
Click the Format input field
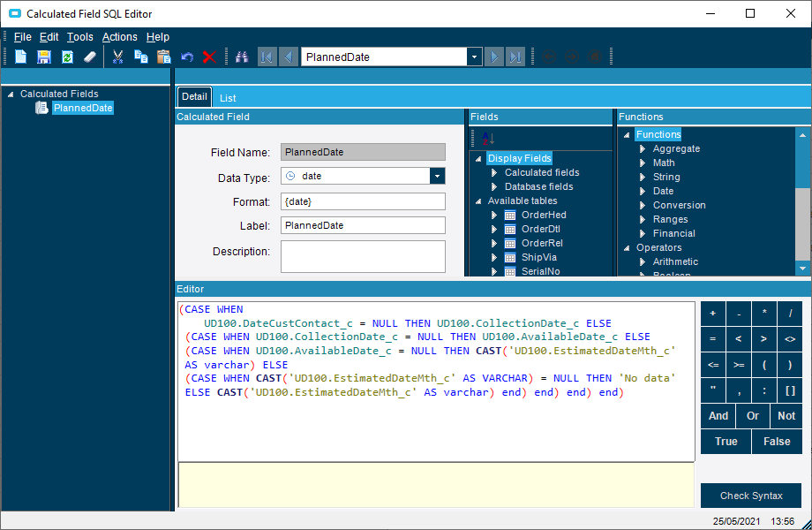click(x=363, y=201)
